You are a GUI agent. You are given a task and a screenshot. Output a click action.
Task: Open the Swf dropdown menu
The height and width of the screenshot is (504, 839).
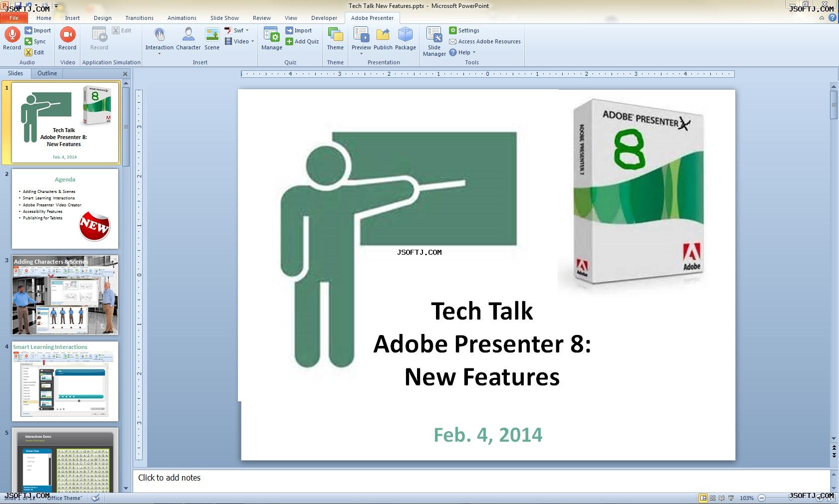tap(247, 30)
